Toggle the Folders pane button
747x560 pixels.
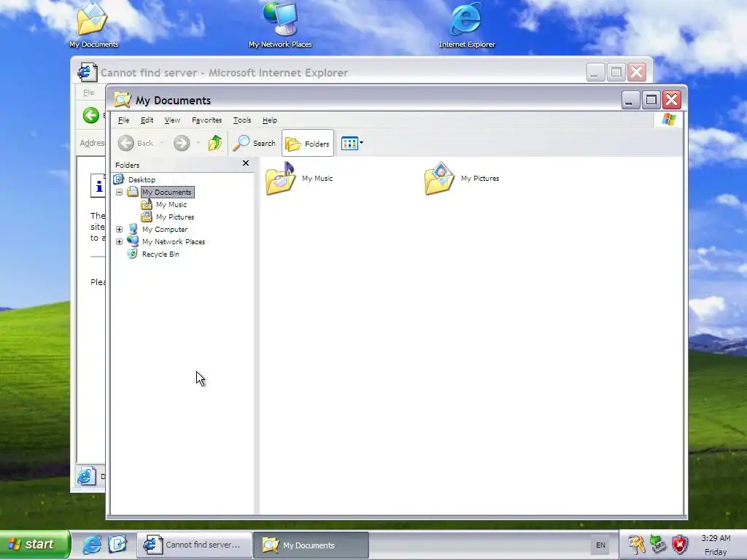click(x=308, y=143)
